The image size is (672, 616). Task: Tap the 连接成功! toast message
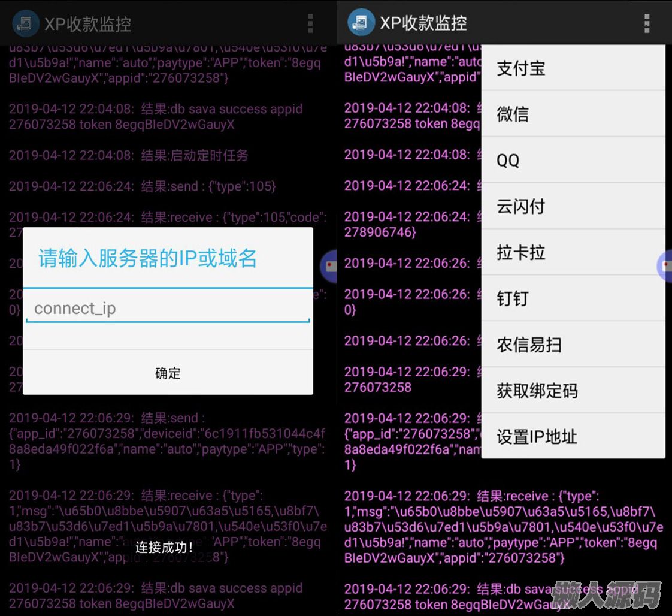164,547
